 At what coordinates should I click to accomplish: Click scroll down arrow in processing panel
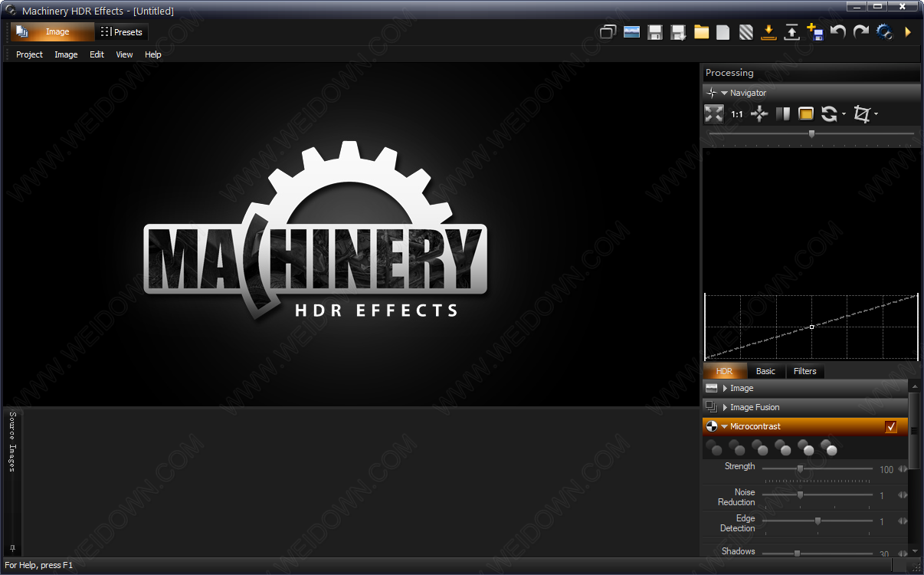pyautogui.click(x=914, y=550)
